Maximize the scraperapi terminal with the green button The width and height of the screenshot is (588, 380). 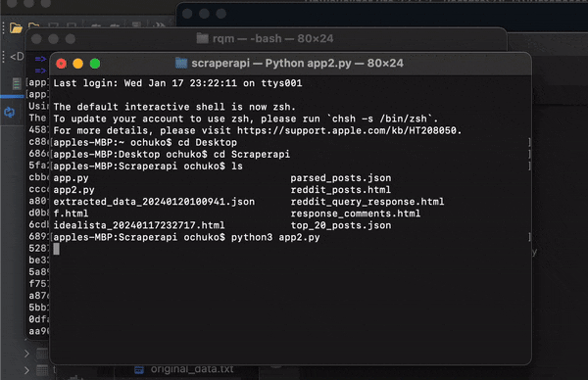pos(95,64)
